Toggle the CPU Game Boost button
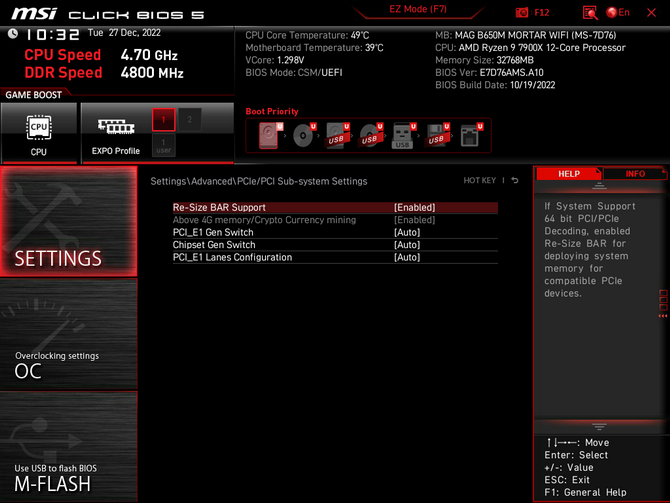The width and height of the screenshot is (670, 503). (x=39, y=133)
